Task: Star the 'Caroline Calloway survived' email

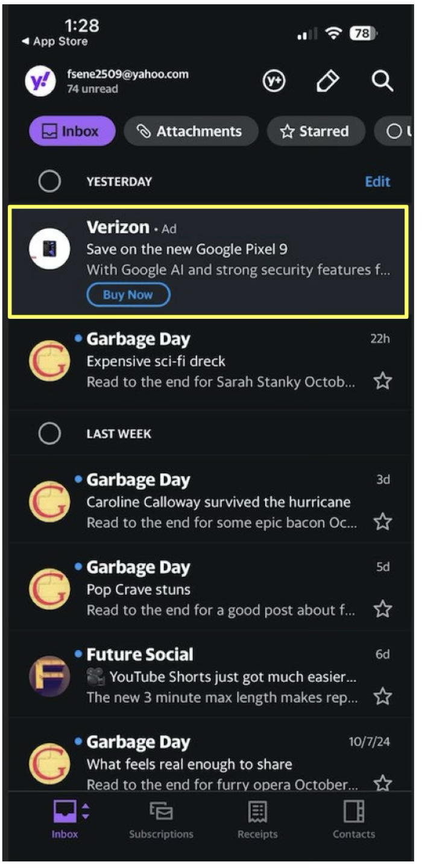Action: point(383,522)
